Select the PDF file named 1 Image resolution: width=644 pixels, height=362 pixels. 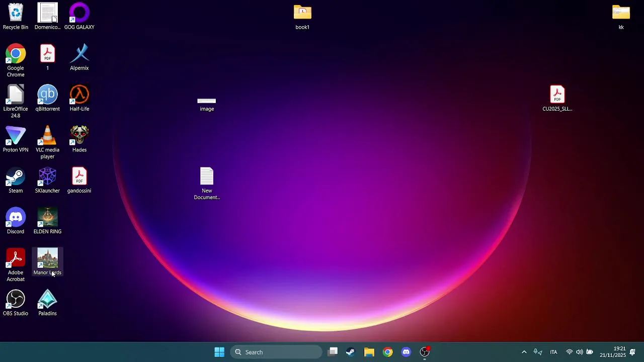(x=47, y=57)
